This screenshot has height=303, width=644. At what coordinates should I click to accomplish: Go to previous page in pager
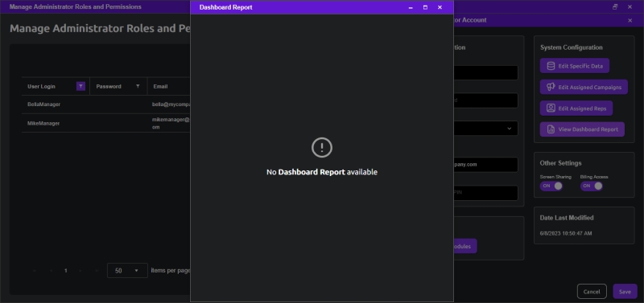51,271
